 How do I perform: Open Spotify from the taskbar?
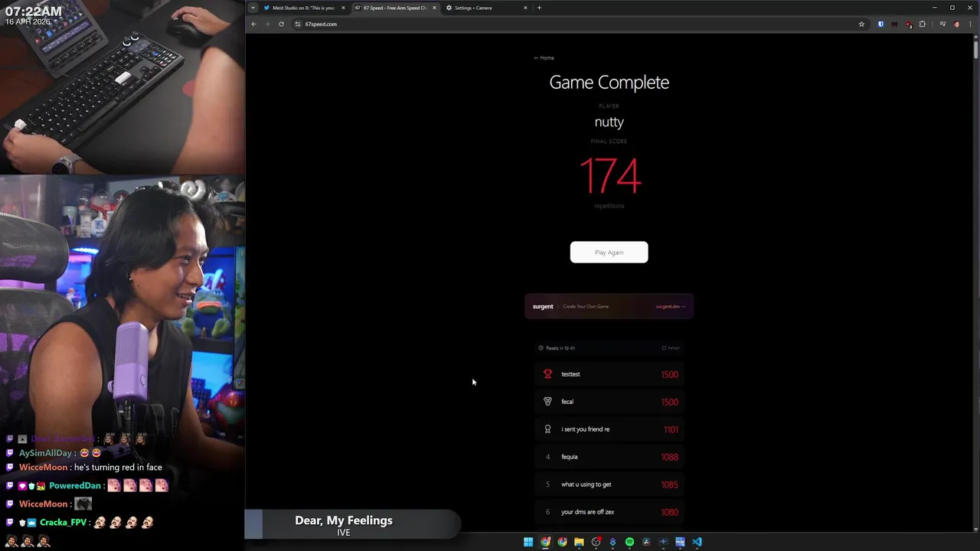[629, 542]
